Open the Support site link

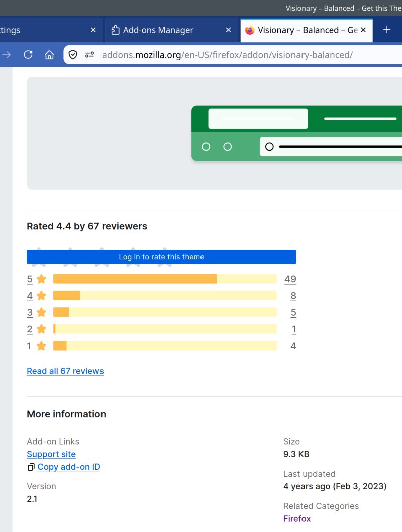[x=51, y=454]
